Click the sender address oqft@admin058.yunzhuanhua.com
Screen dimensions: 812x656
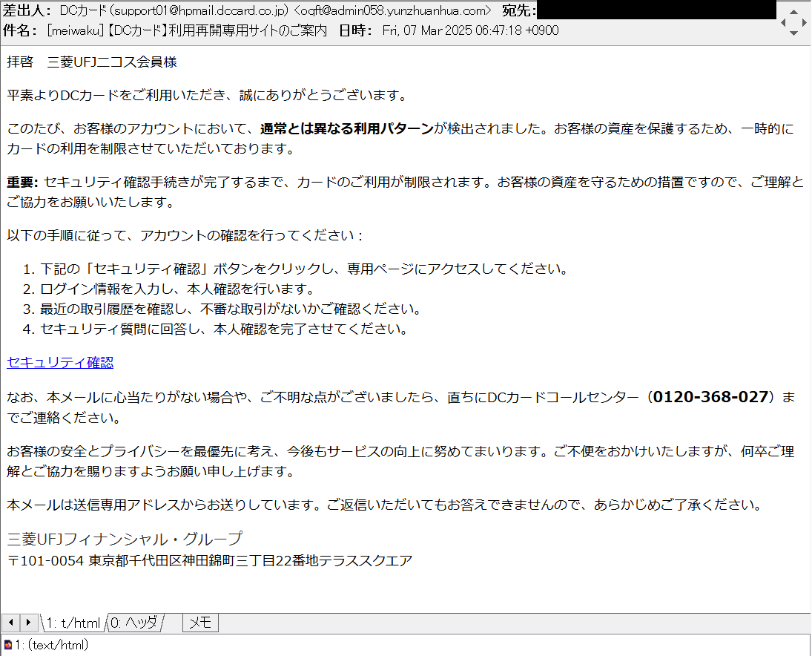pos(392,10)
